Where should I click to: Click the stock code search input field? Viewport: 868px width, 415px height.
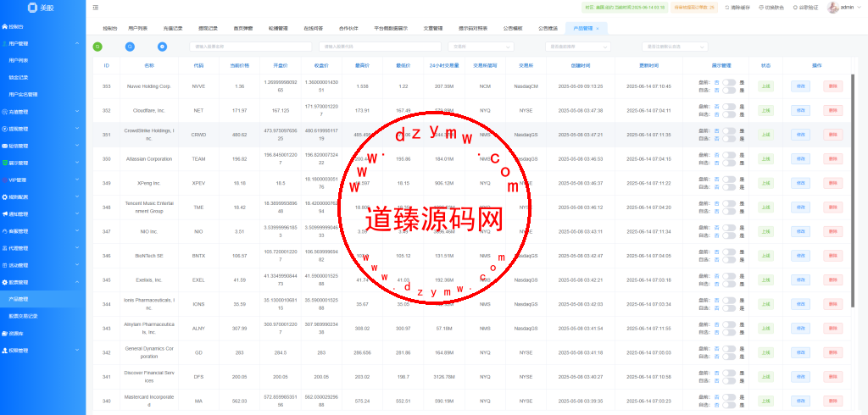pos(380,47)
